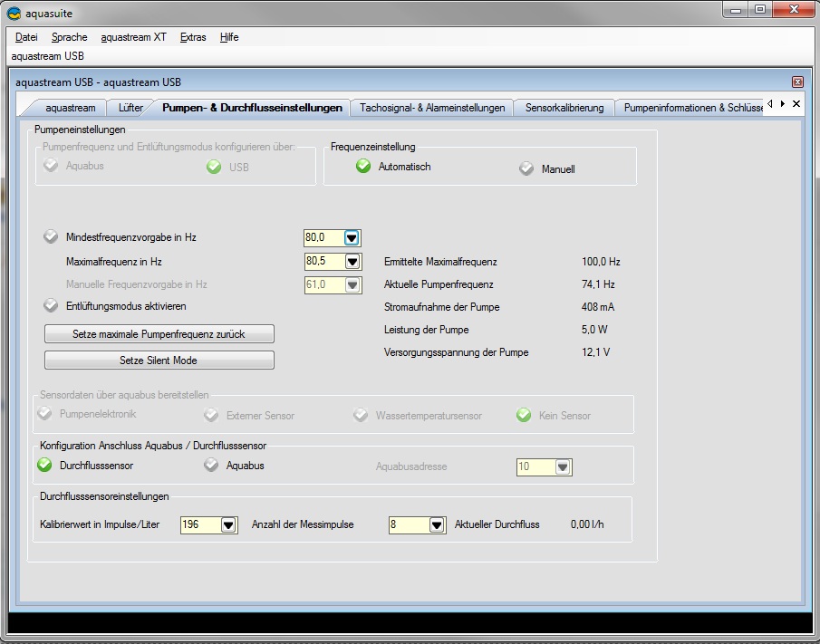Select the Durchflusssensor connection option
The height and width of the screenshot is (644, 820).
[x=44, y=466]
